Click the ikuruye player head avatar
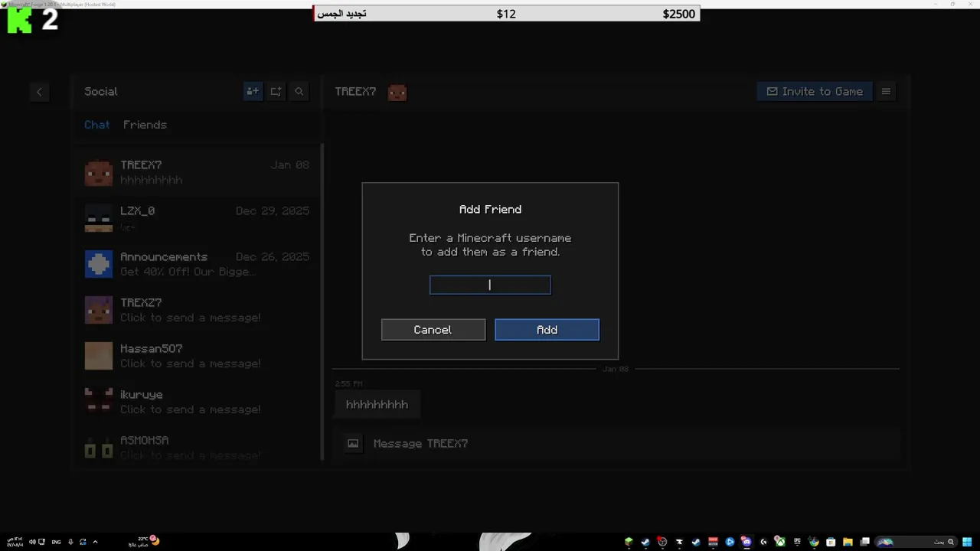This screenshot has height=551, width=980. tap(99, 402)
